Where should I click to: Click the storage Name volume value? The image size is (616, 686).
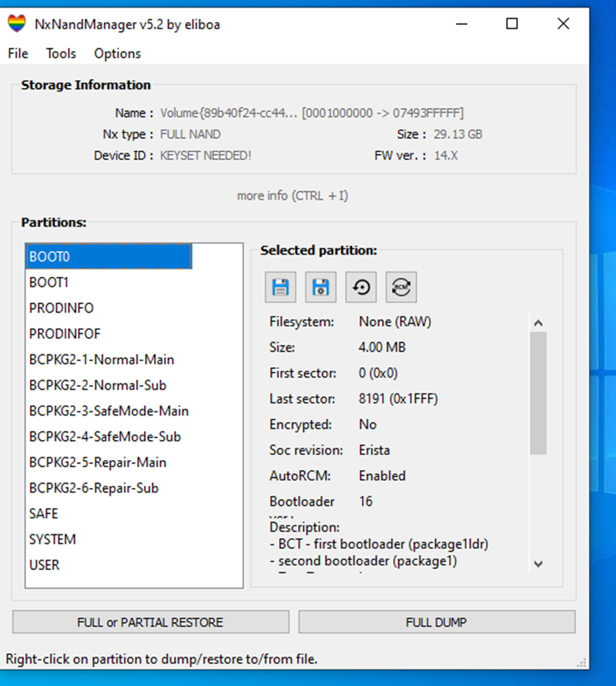tap(311, 113)
